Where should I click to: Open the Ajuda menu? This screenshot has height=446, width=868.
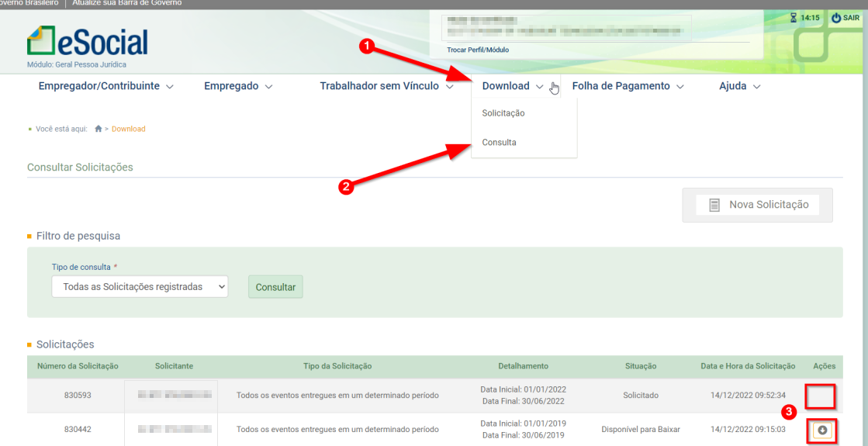pyautogui.click(x=739, y=86)
